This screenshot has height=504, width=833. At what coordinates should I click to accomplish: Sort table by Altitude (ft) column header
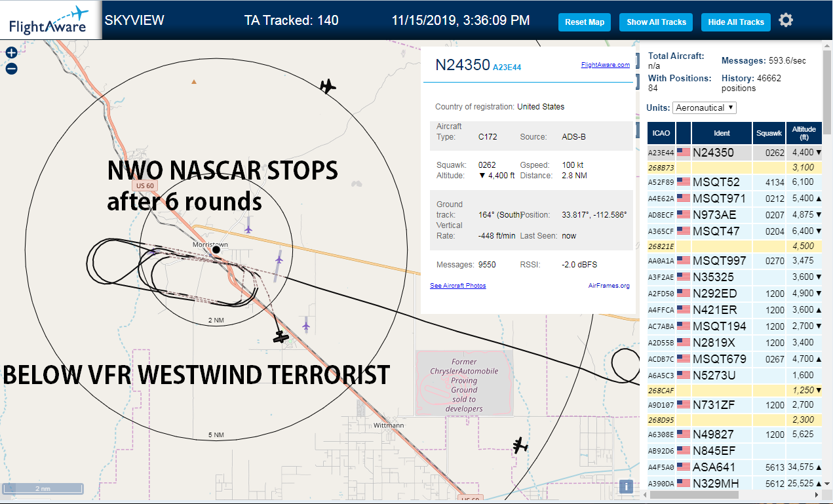(x=804, y=133)
